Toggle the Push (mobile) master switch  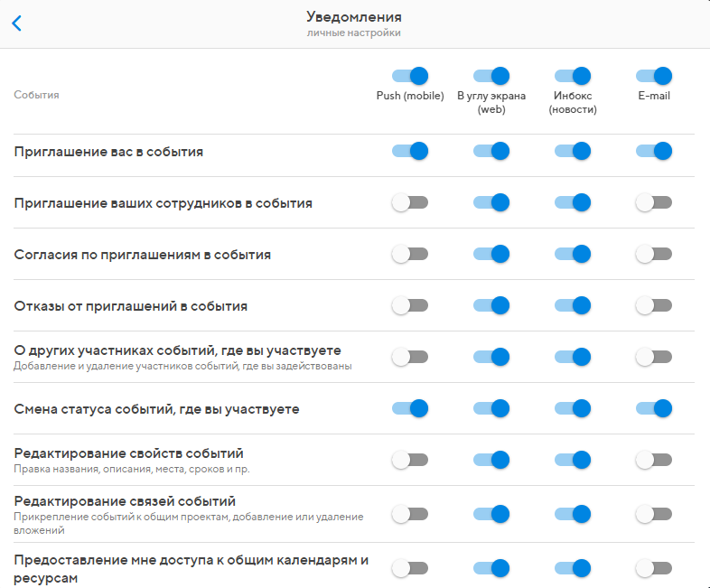click(x=409, y=76)
